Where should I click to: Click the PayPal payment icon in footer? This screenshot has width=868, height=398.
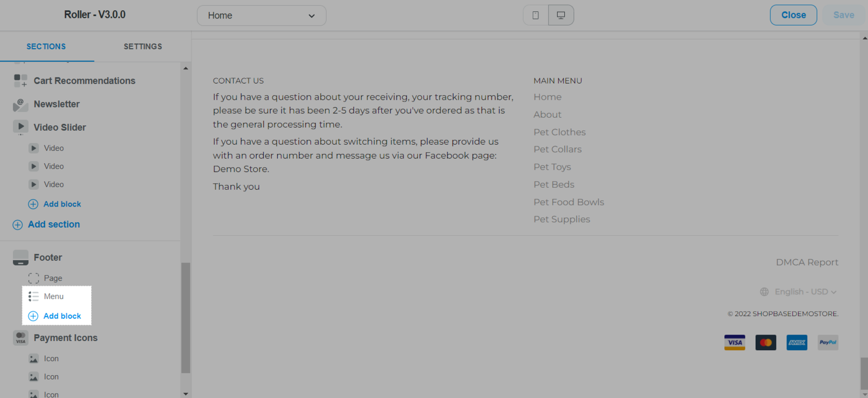(828, 343)
